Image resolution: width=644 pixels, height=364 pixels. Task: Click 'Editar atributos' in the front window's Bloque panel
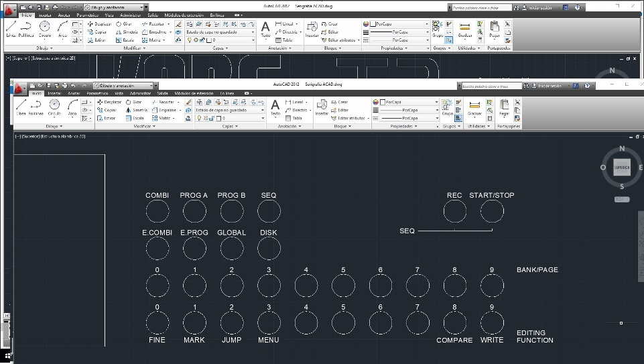click(350, 118)
